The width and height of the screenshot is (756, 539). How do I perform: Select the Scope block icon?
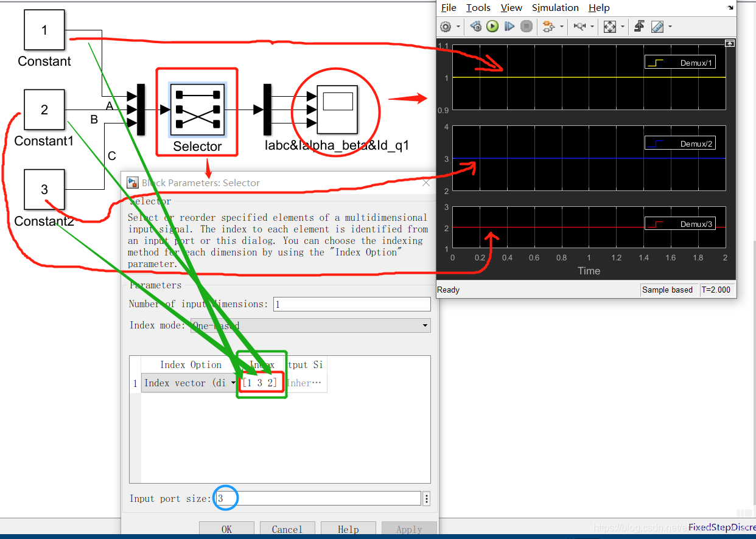(337, 110)
